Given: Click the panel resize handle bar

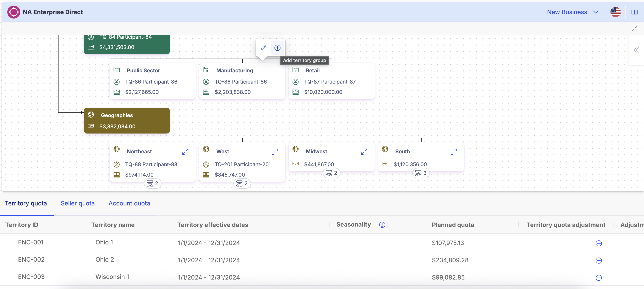Looking at the screenshot, I should (323, 205).
